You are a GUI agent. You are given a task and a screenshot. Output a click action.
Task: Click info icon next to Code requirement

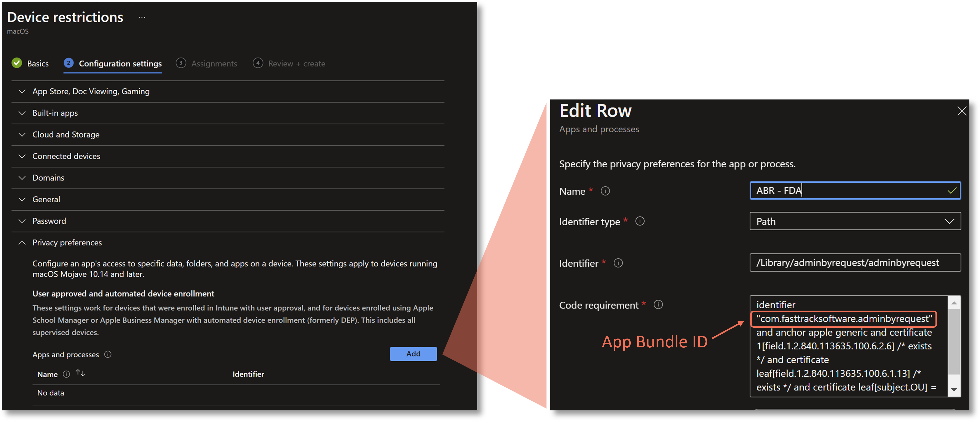[658, 305]
